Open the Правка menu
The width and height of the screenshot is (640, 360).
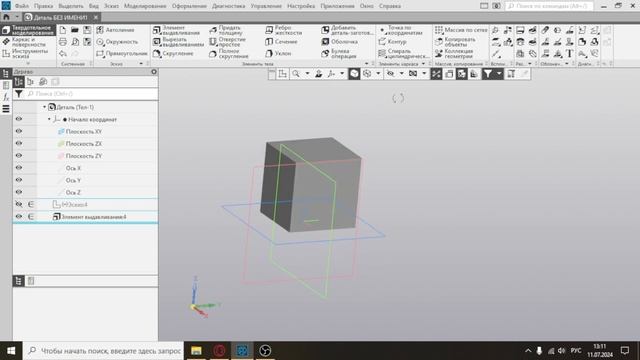(x=44, y=6)
